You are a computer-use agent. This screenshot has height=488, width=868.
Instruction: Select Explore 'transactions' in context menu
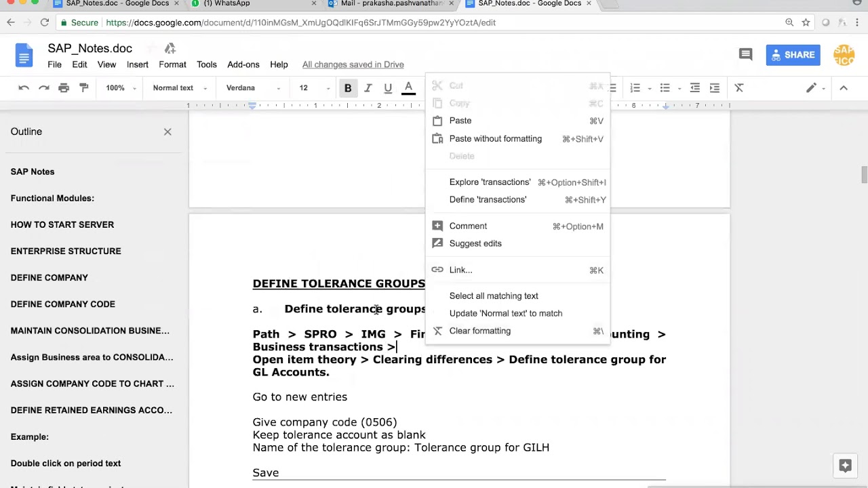coord(518,182)
